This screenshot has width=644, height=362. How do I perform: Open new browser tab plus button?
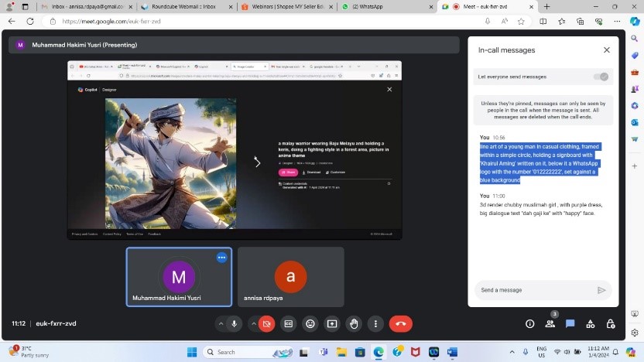tap(546, 6)
